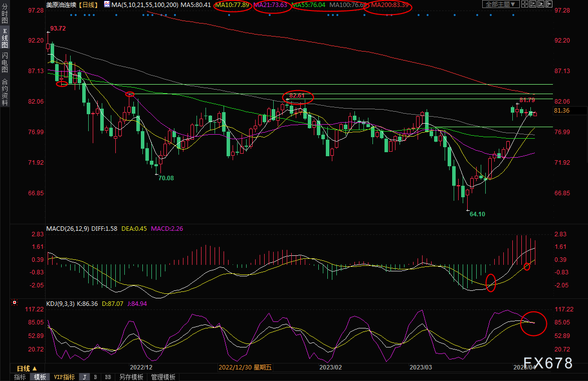Select the 模板 bottom tab

pos(40,377)
